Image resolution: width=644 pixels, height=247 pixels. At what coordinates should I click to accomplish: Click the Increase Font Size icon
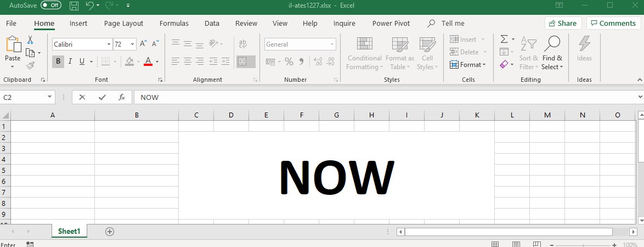point(143,44)
